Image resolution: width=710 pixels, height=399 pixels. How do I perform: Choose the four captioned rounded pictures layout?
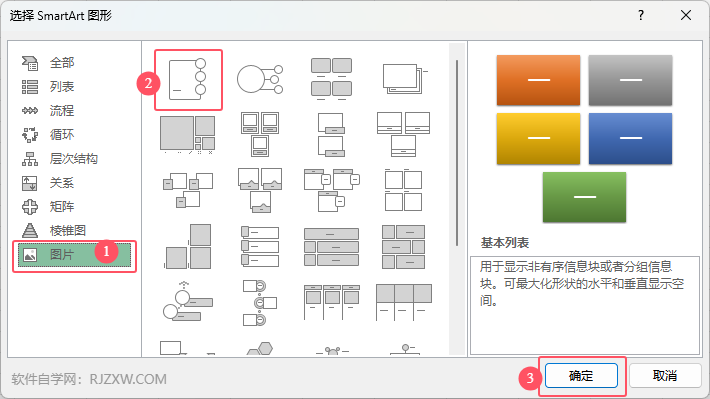click(x=331, y=79)
